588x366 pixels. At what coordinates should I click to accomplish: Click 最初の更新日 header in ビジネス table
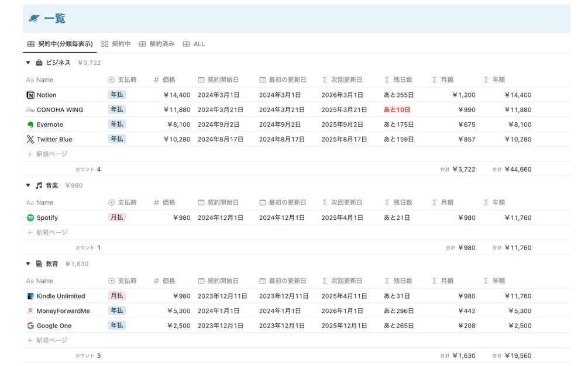point(283,80)
